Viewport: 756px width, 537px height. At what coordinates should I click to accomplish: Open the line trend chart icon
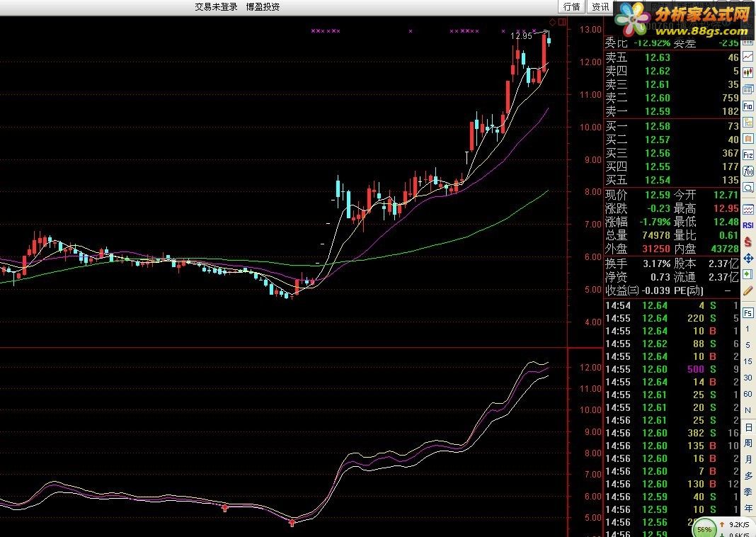coord(748,57)
